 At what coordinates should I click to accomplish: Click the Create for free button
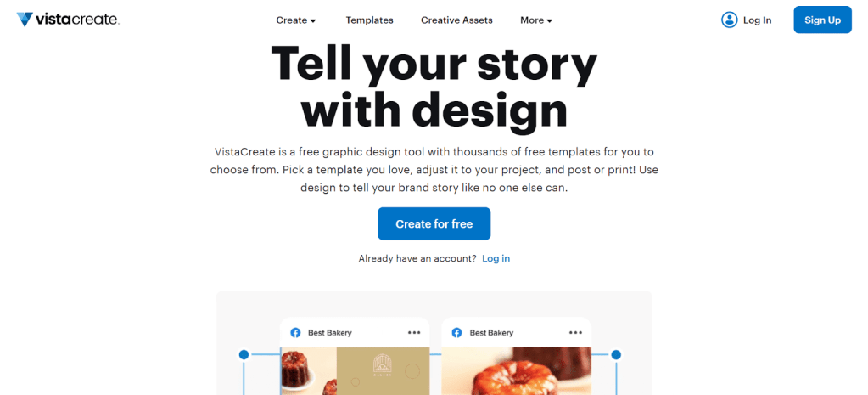[x=434, y=223]
